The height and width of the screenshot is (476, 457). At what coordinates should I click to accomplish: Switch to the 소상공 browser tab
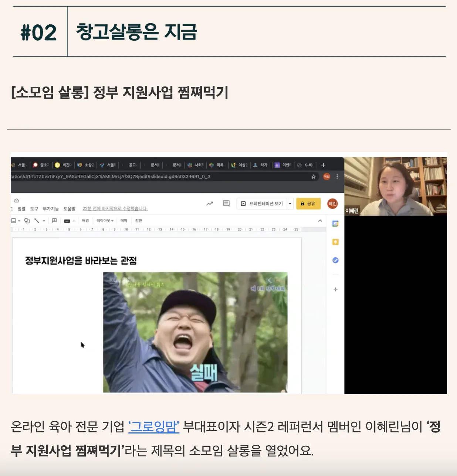coord(86,165)
